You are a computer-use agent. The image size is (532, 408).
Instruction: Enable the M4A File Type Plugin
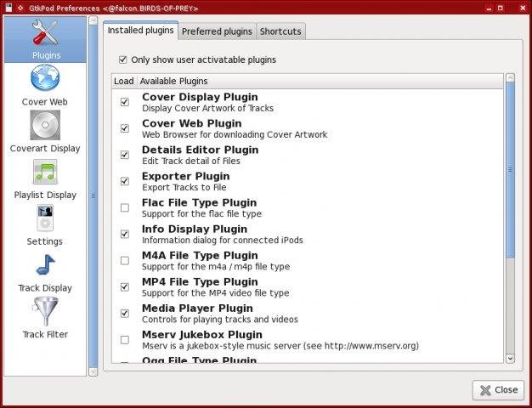click(x=125, y=260)
